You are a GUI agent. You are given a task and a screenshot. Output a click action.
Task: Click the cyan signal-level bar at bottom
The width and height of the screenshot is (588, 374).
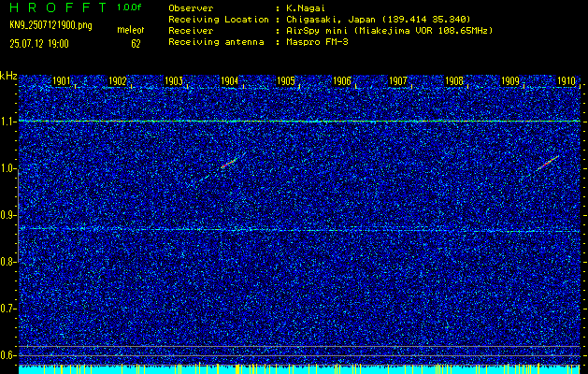pos(299,369)
